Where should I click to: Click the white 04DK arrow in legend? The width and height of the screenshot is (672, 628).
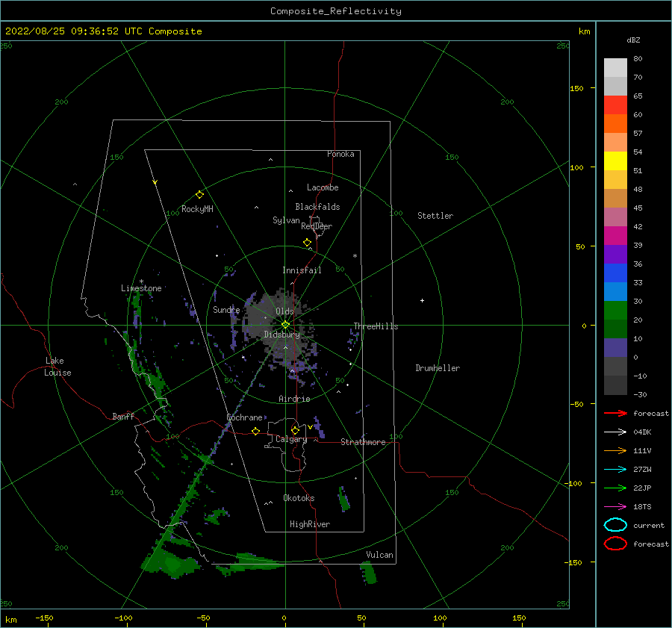(615, 432)
